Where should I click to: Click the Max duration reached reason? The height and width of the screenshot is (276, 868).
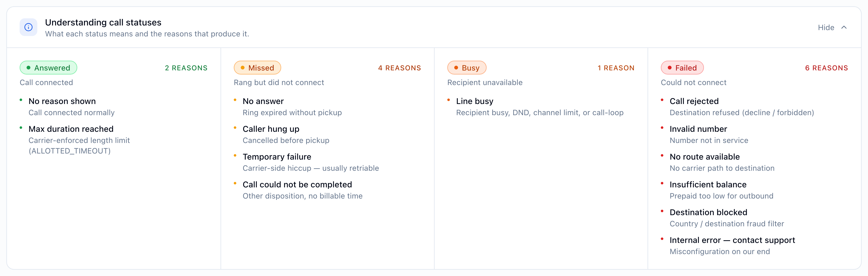tap(71, 129)
